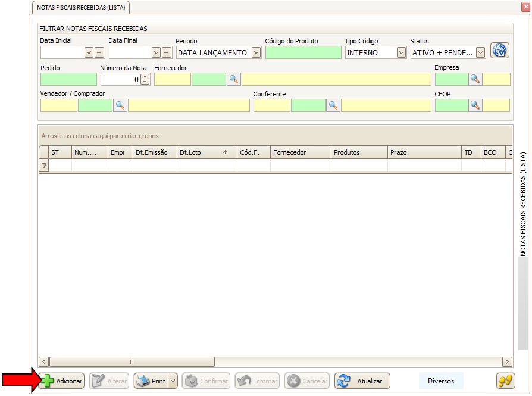Click the green plus Adicionar button

click(x=62, y=381)
